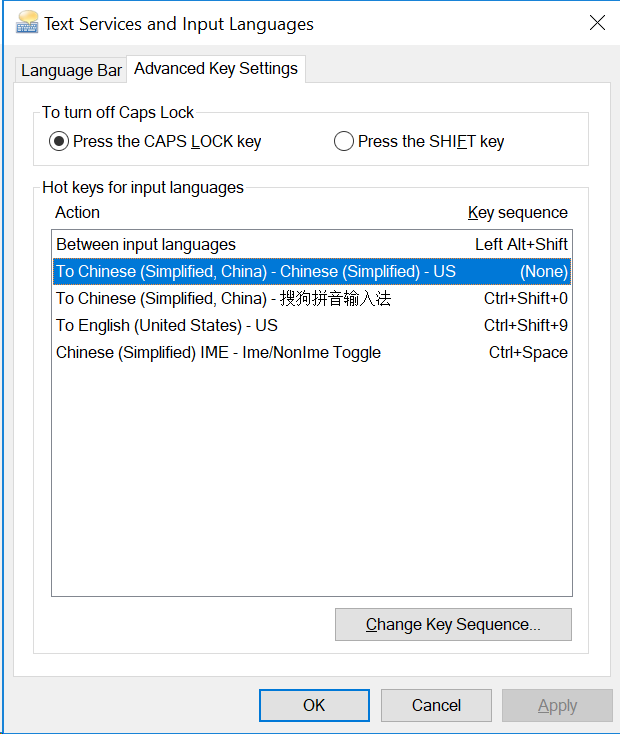Click the Left Alt+Shift key sequence value
The image size is (620, 734).
[521, 244]
